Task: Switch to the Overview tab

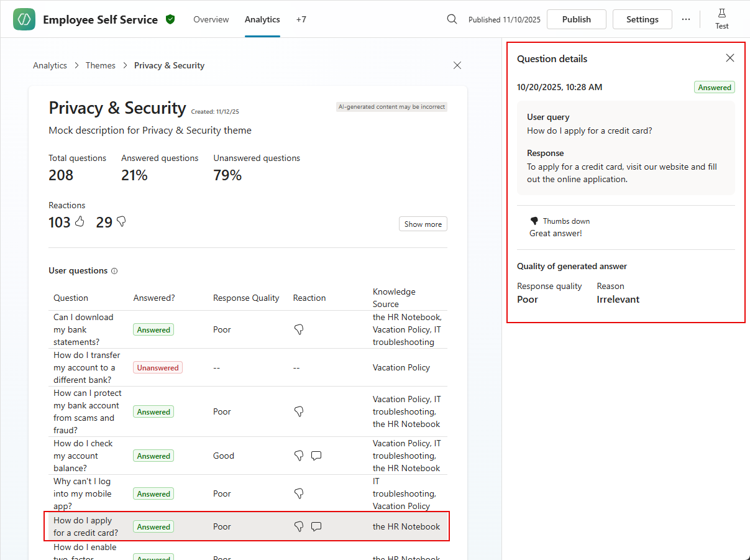Action: 211,19
